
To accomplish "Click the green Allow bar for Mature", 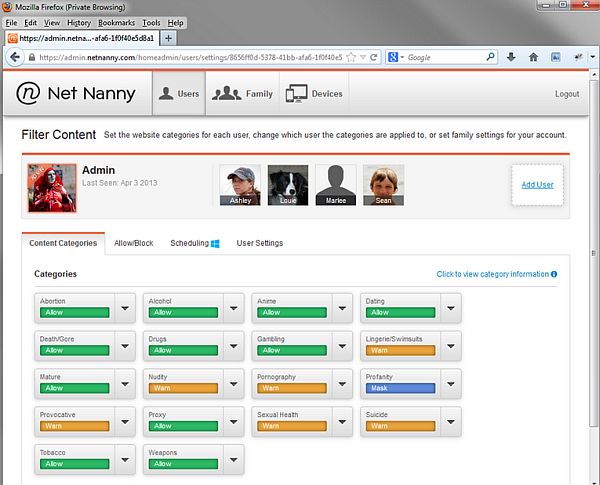I will coord(75,388).
